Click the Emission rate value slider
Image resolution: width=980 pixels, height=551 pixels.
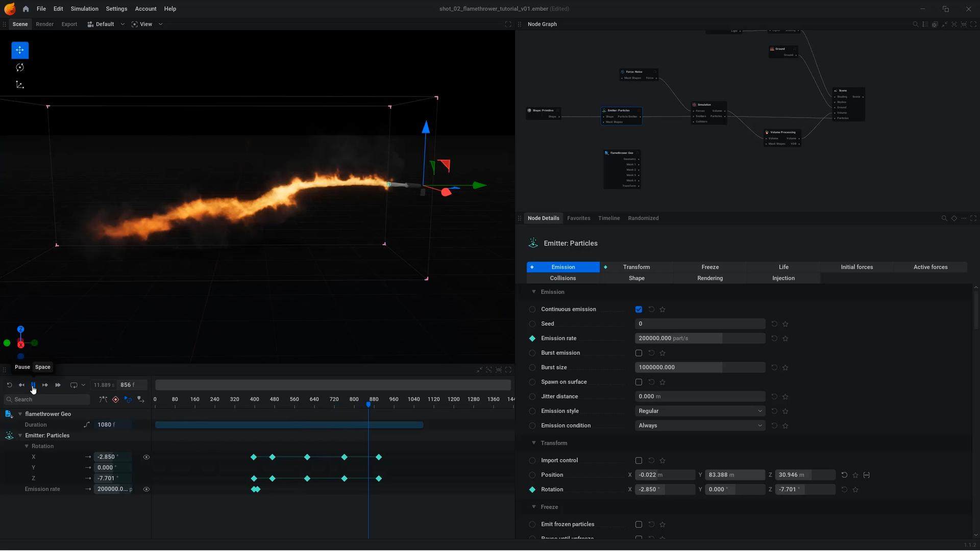[x=700, y=338]
